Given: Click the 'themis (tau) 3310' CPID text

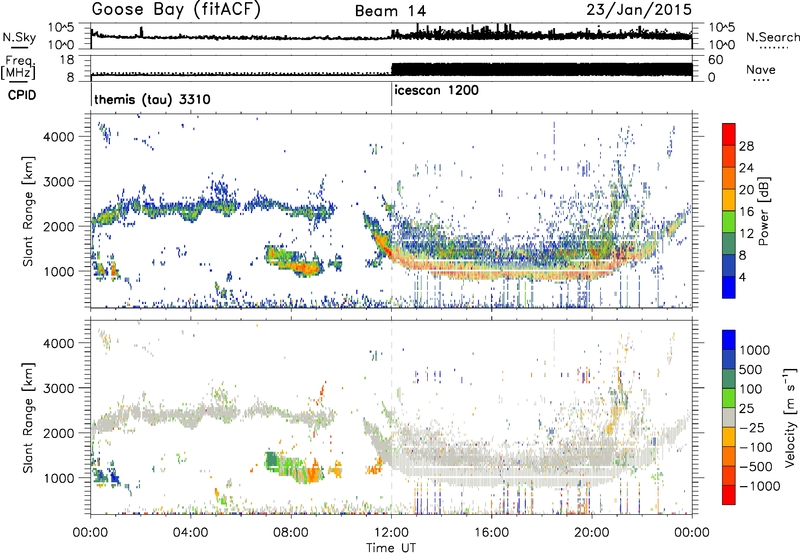Looking at the screenshot, I should pyautogui.click(x=152, y=99).
